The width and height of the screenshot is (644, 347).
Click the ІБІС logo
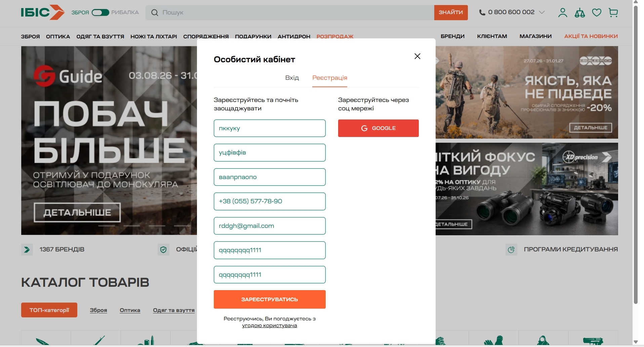pos(43,12)
